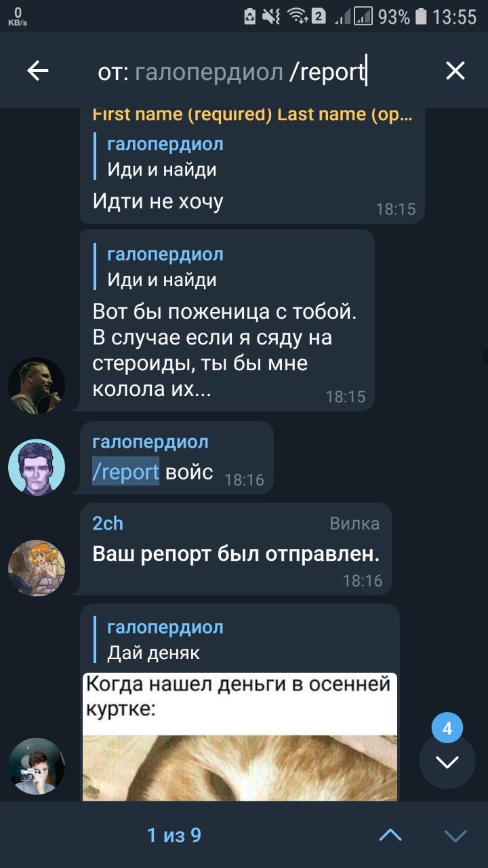Go to next search result with the down chevron
This screenshot has width=488, height=868.
[x=455, y=835]
